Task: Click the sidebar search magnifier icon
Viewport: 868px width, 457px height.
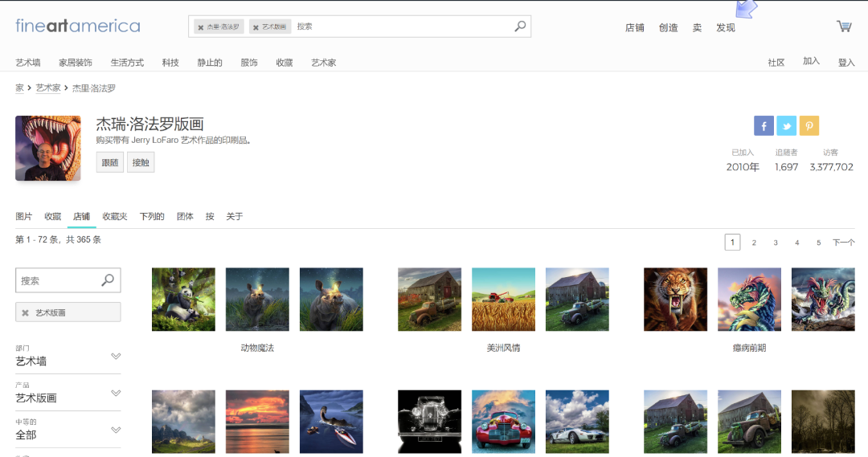Action: pyautogui.click(x=108, y=280)
